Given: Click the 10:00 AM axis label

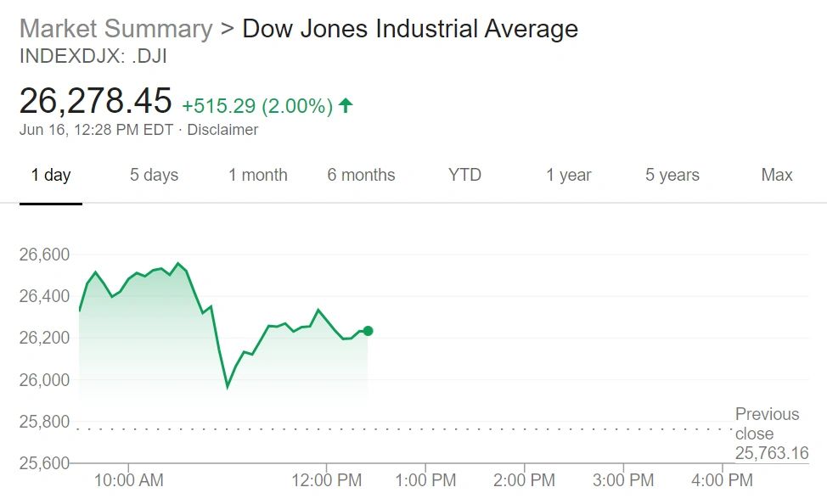Looking at the screenshot, I should point(128,480).
